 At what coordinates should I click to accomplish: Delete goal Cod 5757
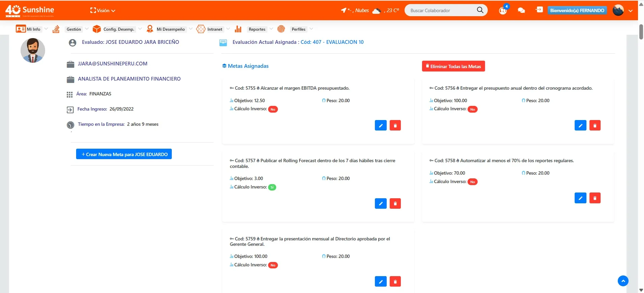pos(395,203)
